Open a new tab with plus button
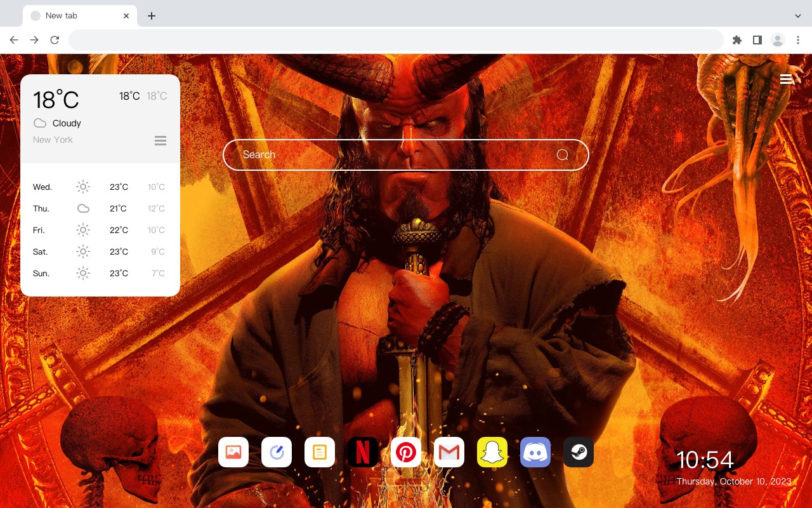 pyautogui.click(x=151, y=16)
